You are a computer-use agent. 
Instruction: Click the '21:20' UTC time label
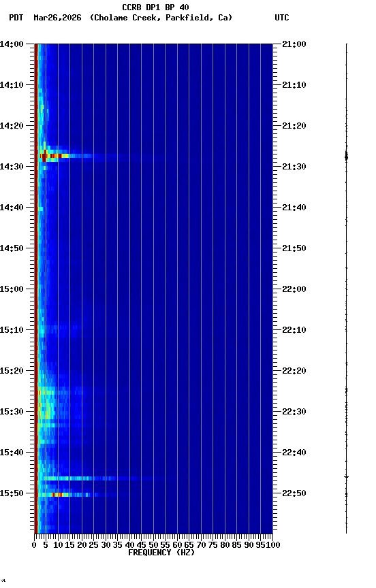click(x=294, y=126)
